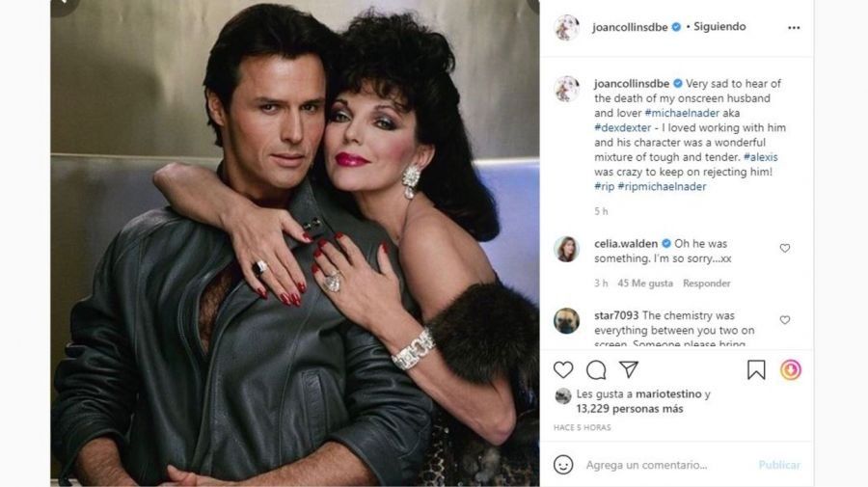The width and height of the screenshot is (868, 487).
Task: Share the post with paper plane icon
Action: [629, 370]
